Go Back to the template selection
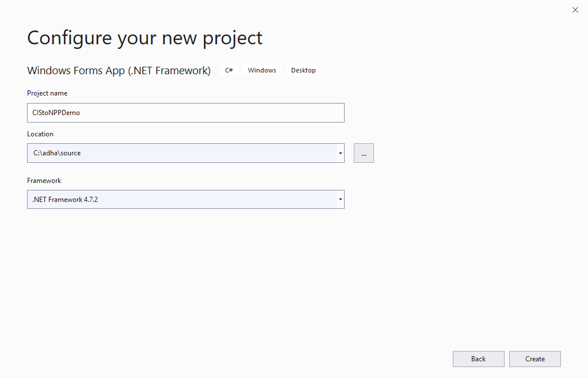Screen dimensions: 588x378 point(478,358)
